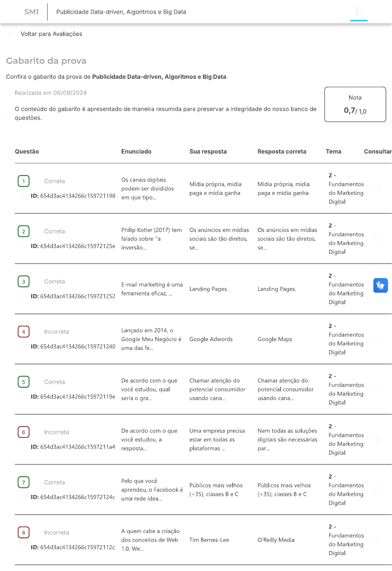Copy the ID of question 2
The width and height of the screenshot is (392, 571).
click(24, 246)
